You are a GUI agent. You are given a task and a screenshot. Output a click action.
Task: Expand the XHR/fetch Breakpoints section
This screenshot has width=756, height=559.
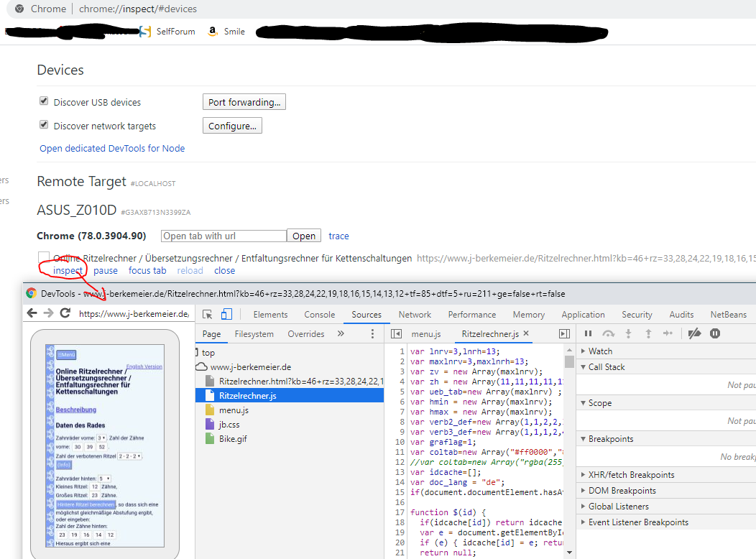tap(583, 475)
